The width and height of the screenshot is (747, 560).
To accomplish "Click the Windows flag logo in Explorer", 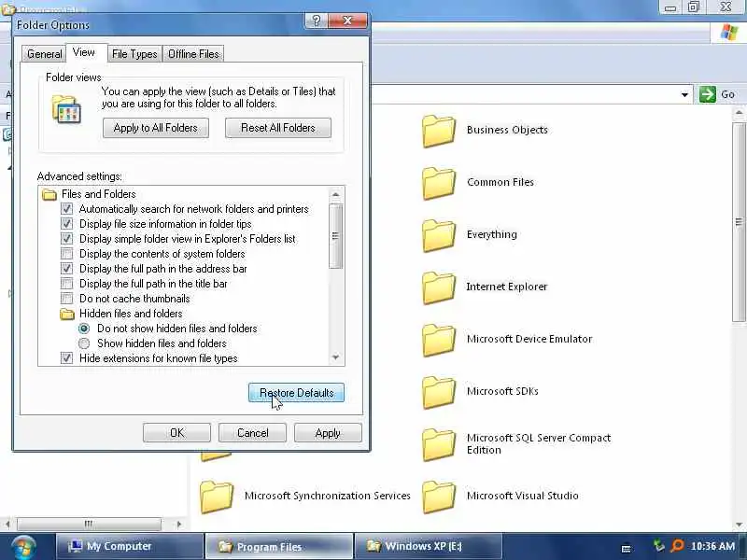I will point(728,33).
